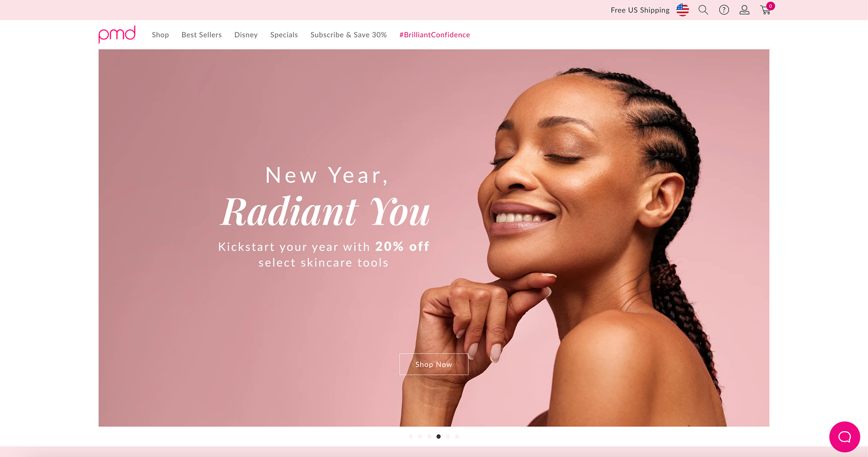Viewport: 868px width, 457px height.
Task: Click the cart item count badge
Action: [x=770, y=6]
